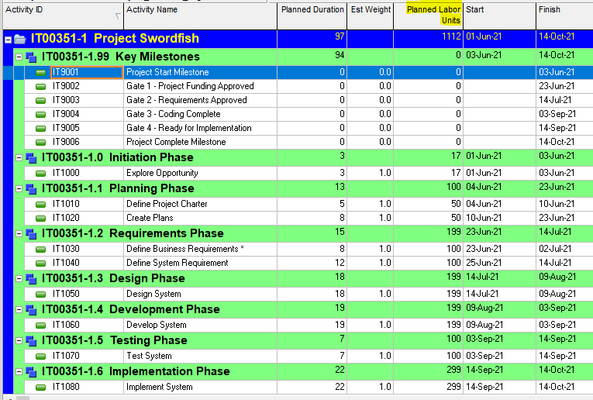Screen dimensions: 593x400
Task: Click the activity icon for IT9004
Action: [40, 115]
